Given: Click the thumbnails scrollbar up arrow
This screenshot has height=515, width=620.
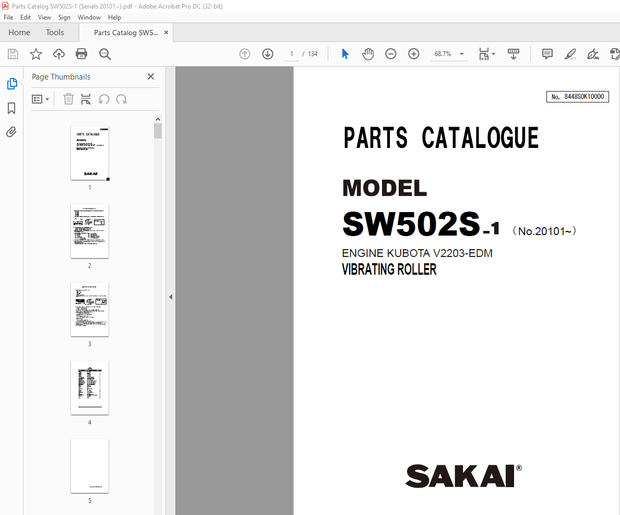Looking at the screenshot, I should pyautogui.click(x=158, y=119).
